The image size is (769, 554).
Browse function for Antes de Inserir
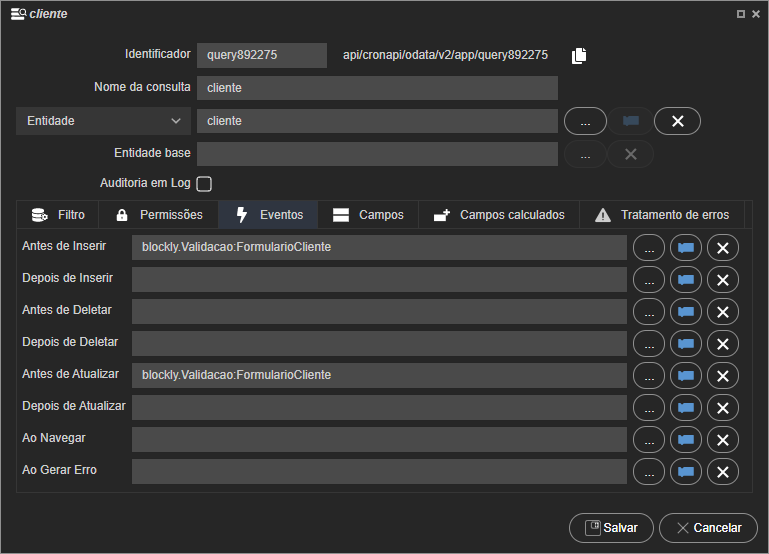point(649,248)
